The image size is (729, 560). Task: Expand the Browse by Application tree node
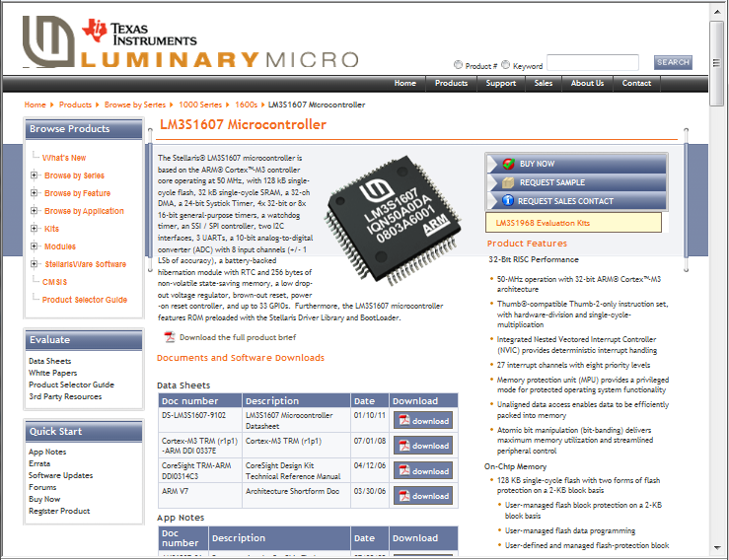tap(34, 211)
